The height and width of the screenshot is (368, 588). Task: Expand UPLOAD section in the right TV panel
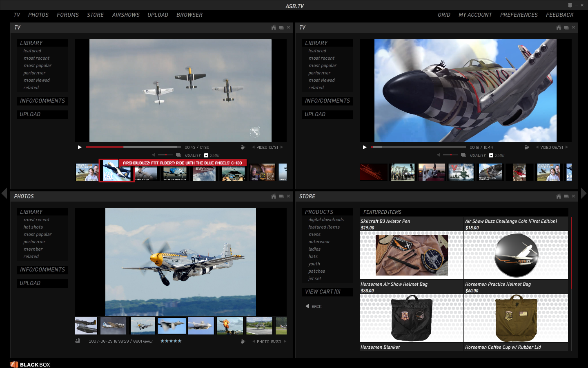pos(327,114)
